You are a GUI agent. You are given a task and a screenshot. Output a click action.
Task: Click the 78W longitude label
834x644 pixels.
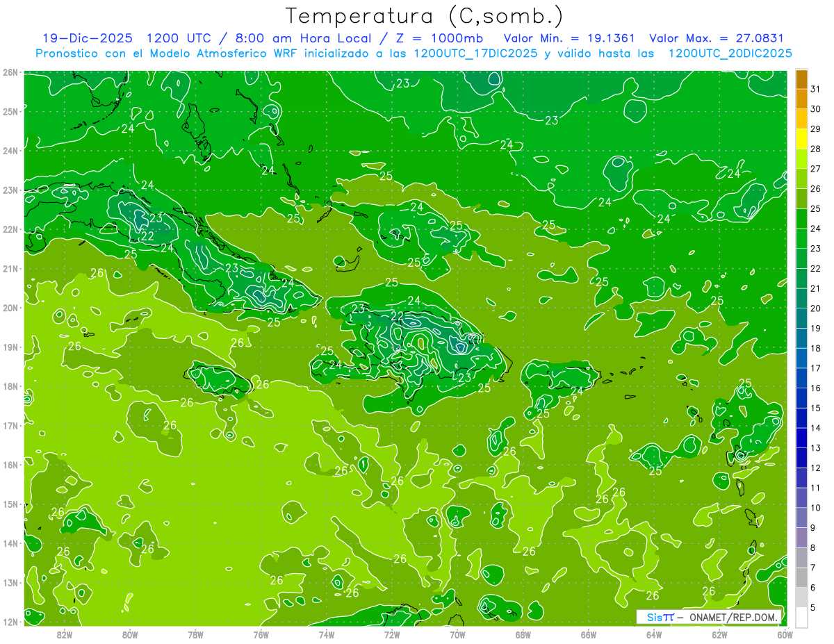[x=195, y=634]
